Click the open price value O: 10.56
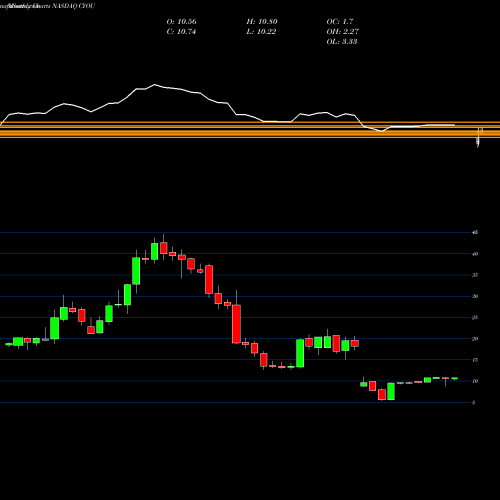Viewport: 500px width, 500px height. [181, 22]
